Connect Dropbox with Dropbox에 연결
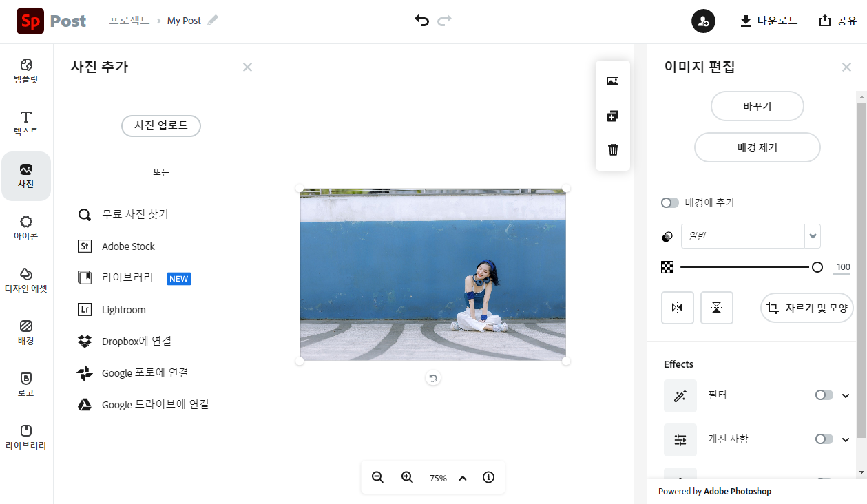This screenshot has height=504, width=867. pos(136,341)
